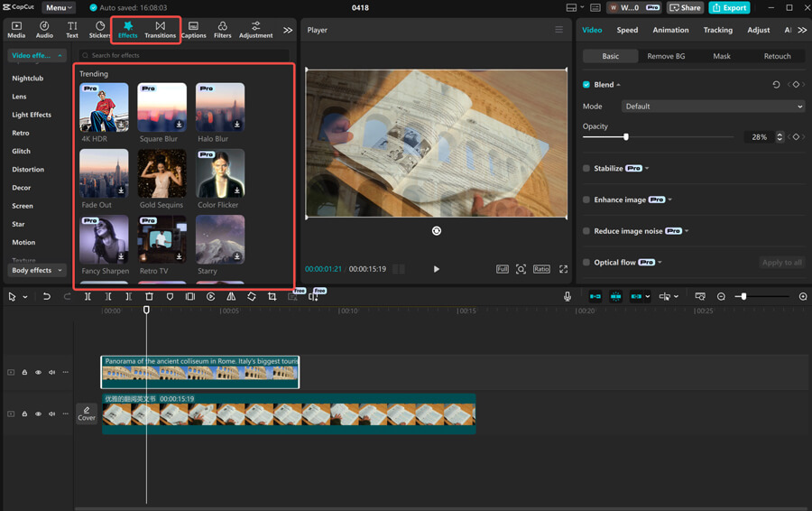Click the Export button

[x=729, y=7]
